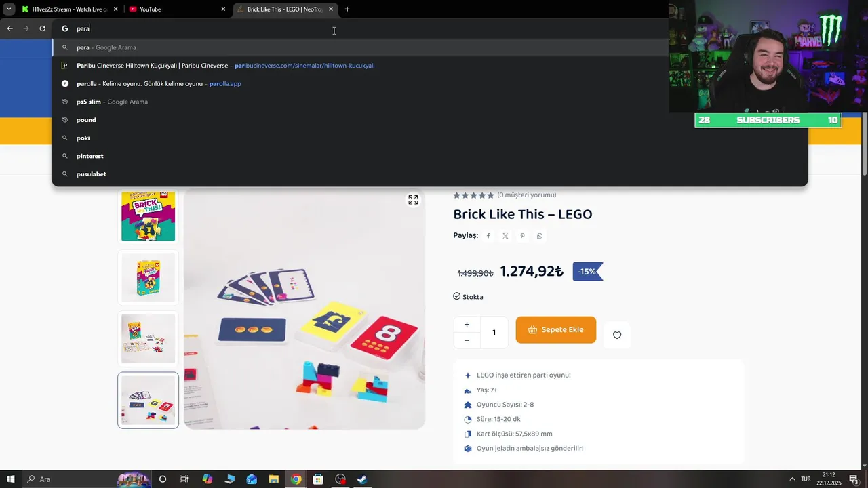Open the '(0 müşteri yorumu)' reviews link
This screenshot has height=488, width=868.
(527, 195)
